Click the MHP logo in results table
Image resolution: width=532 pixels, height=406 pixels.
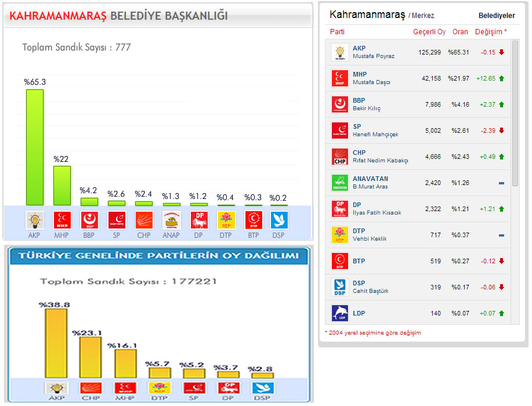click(x=339, y=79)
